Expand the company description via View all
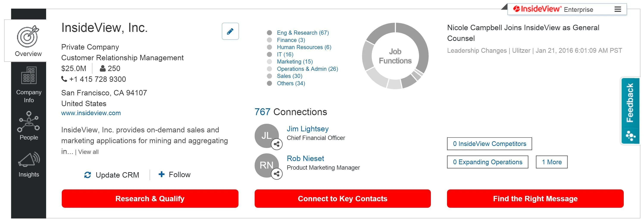 [x=88, y=152]
